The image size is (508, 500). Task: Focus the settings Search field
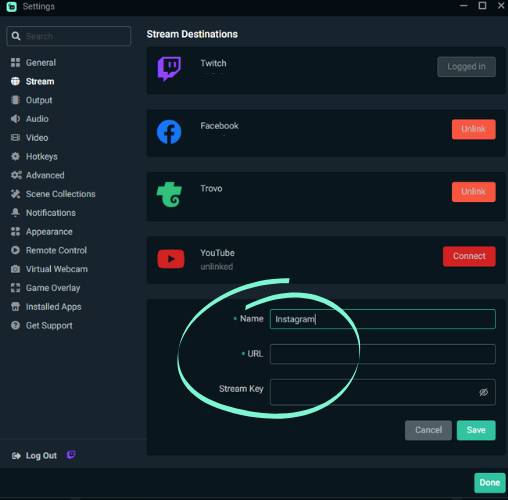click(69, 36)
